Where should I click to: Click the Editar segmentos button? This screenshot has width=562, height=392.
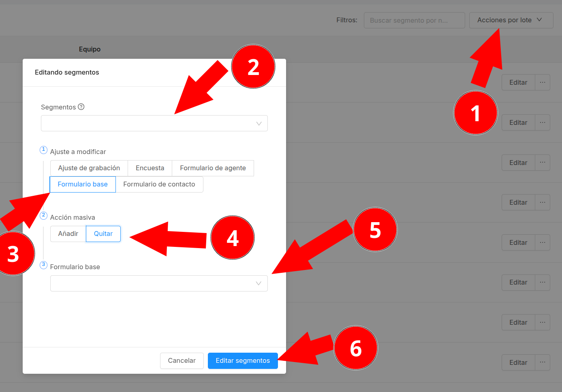(242, 361)
